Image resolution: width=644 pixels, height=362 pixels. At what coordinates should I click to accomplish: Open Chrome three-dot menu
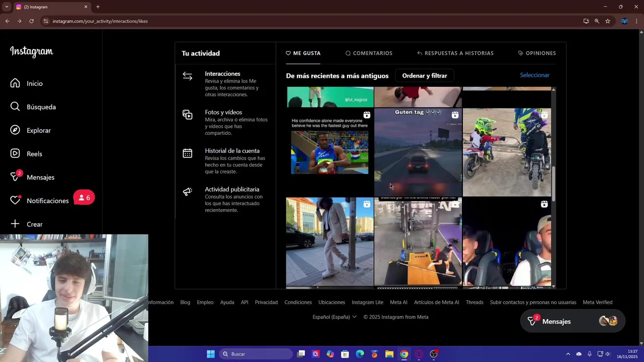pyautogui.click(x=636, y=21)
